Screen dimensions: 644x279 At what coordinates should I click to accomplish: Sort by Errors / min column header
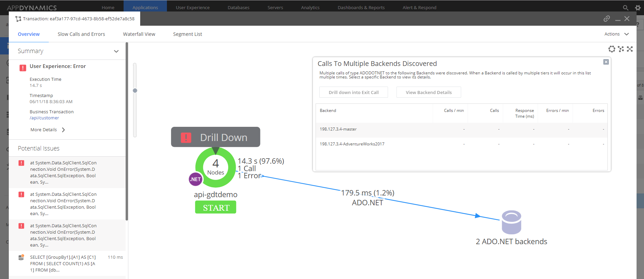coord(557,111)
